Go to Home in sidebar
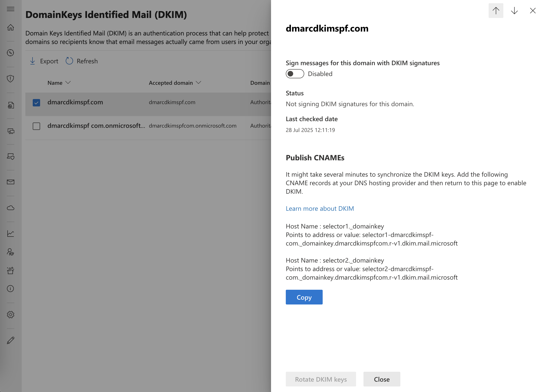 11,27
